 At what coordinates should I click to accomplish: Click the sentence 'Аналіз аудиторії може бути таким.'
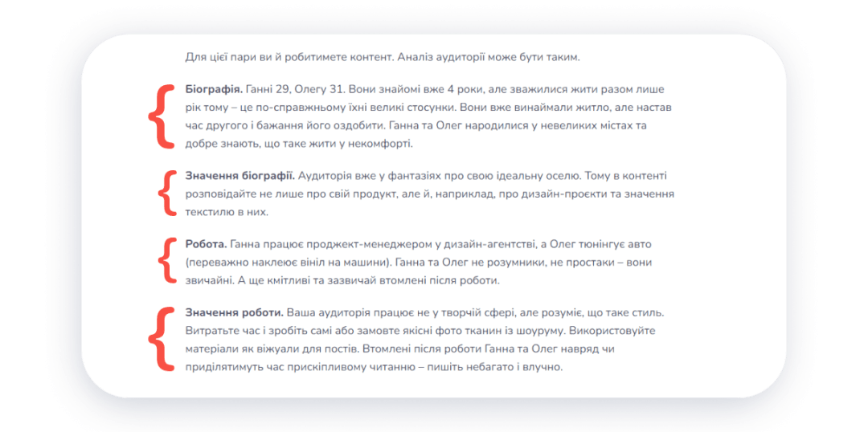tap(489, 57)
